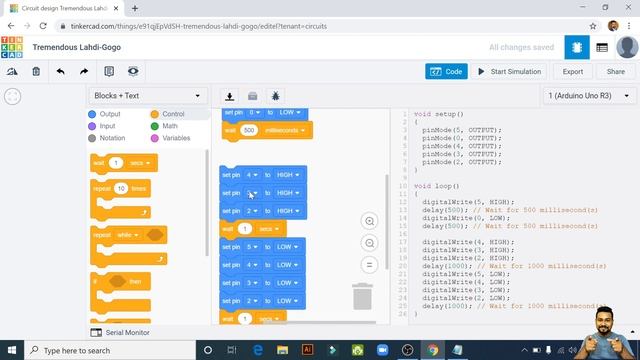640x360 pixels.
Task: Select the Control block category
Action: (x=168, y=114)
